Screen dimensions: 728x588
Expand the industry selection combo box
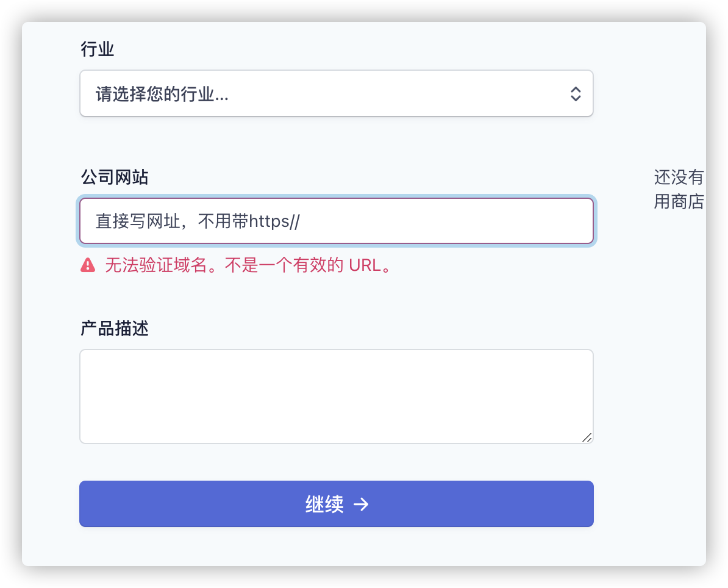tap(336, 93)
